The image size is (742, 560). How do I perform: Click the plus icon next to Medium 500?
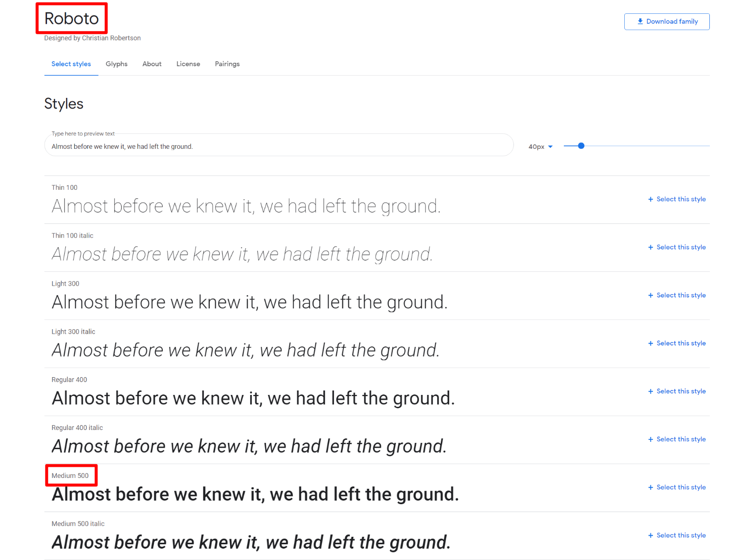[650, 487]
